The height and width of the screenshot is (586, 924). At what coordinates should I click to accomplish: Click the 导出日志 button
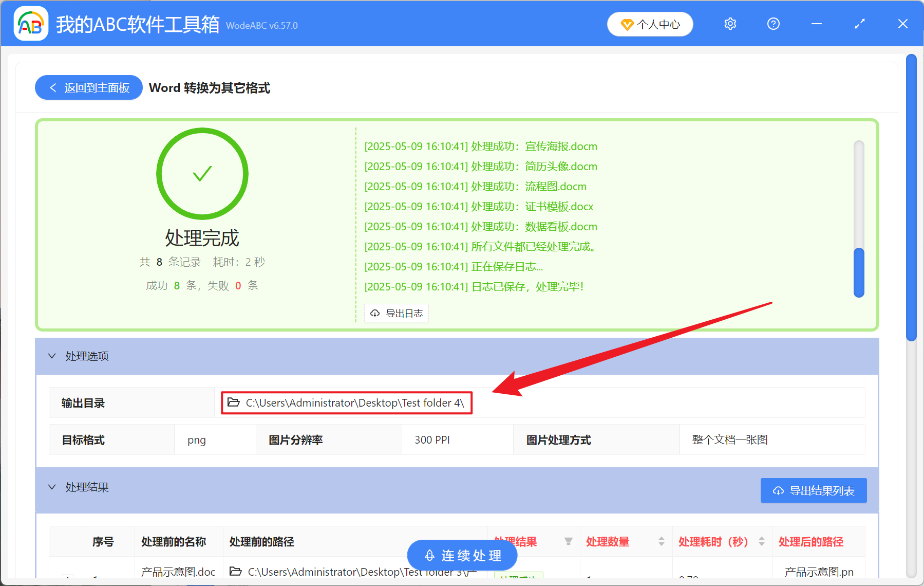pos(396,313)
